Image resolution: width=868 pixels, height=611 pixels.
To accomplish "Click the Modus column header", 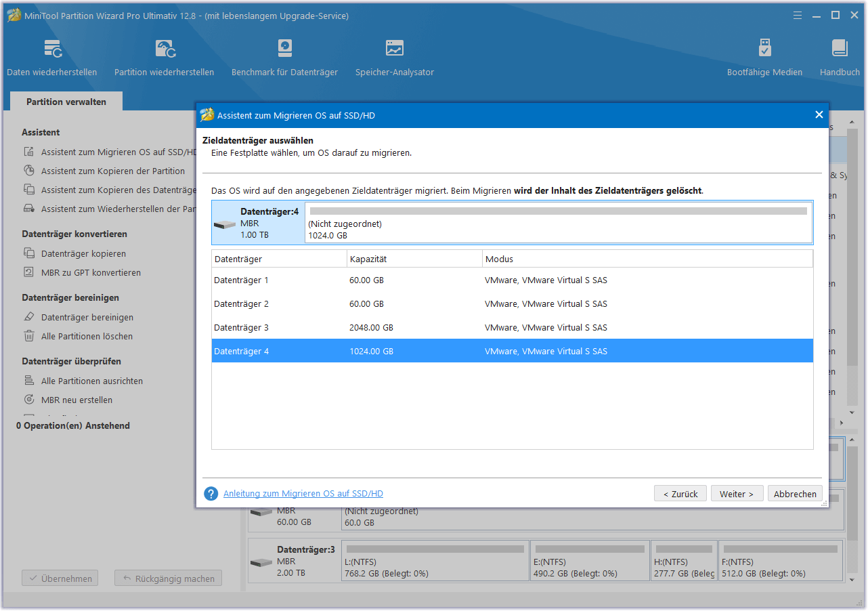I will 647,259.
